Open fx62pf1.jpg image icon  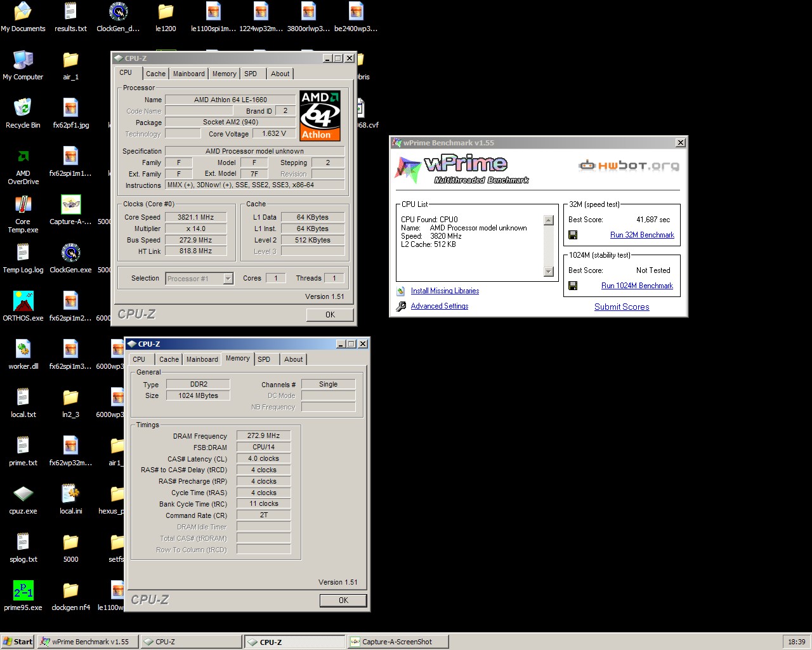pos(70,114)
